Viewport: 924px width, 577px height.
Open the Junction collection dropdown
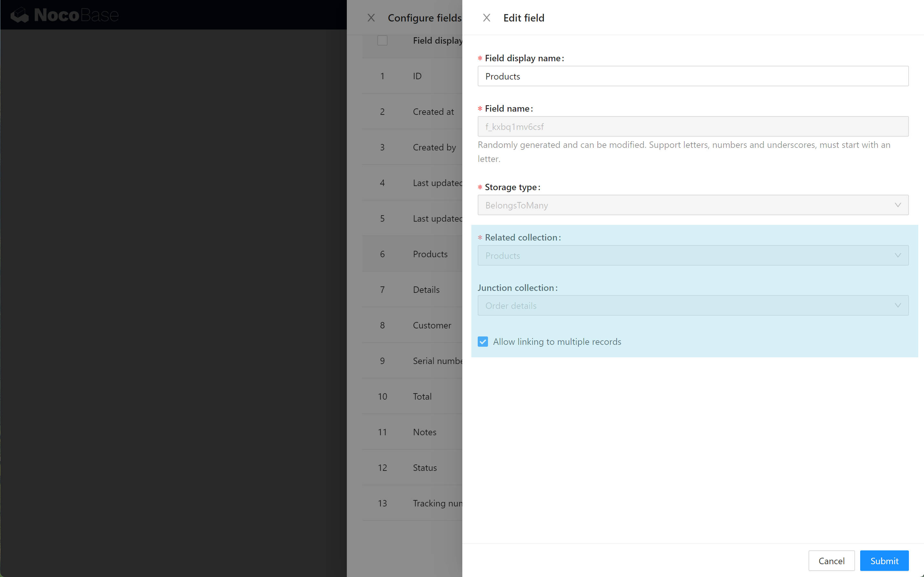[692, 306]
